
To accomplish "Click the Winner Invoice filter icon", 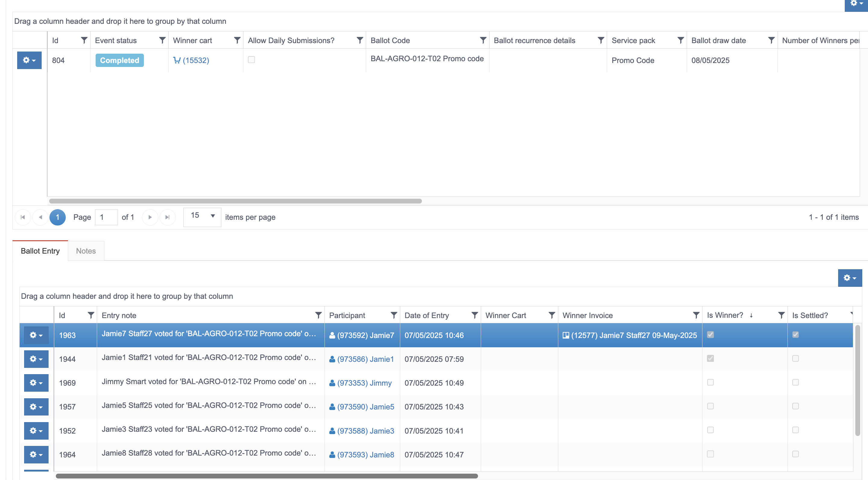I will [696, 315].
